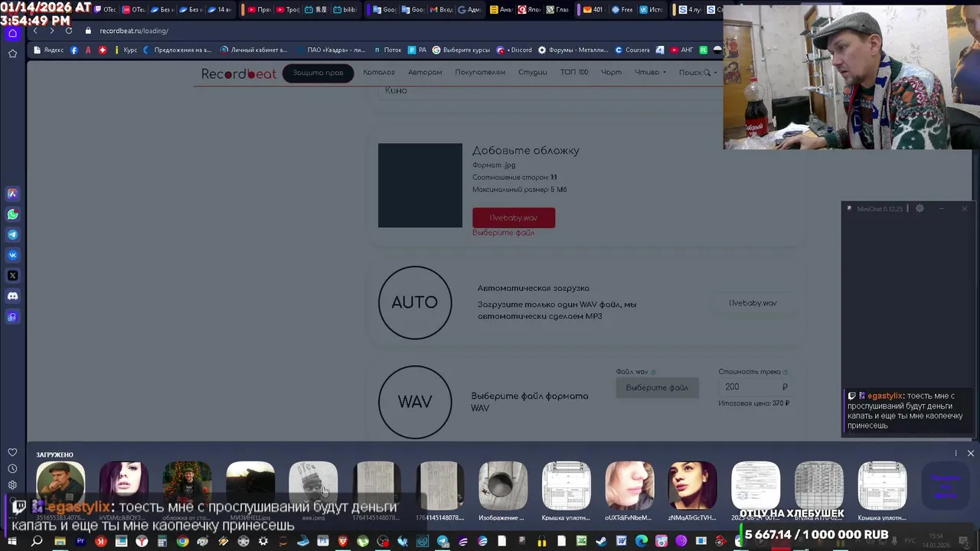Open the sidebar settings gear icon

coord(12,485)
